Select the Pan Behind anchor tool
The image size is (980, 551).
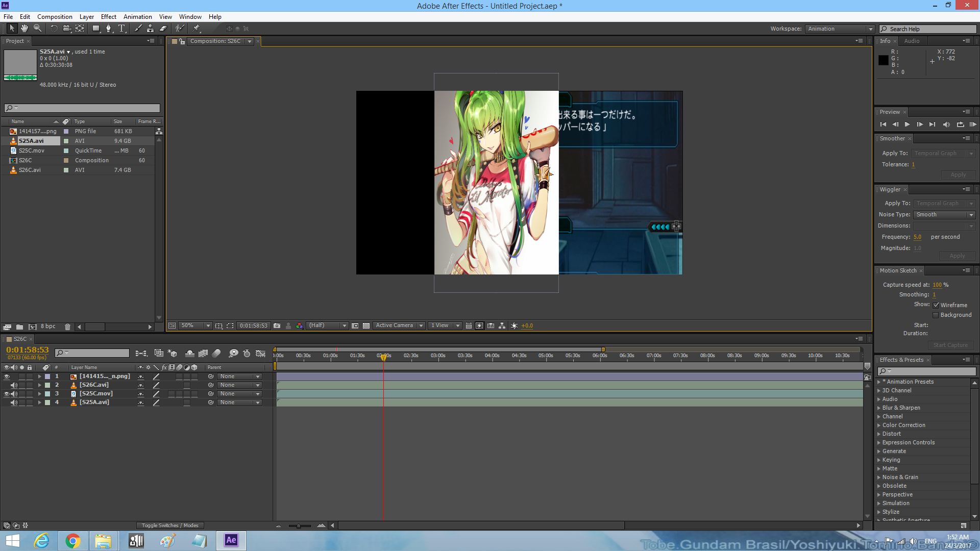click(80, 29)
